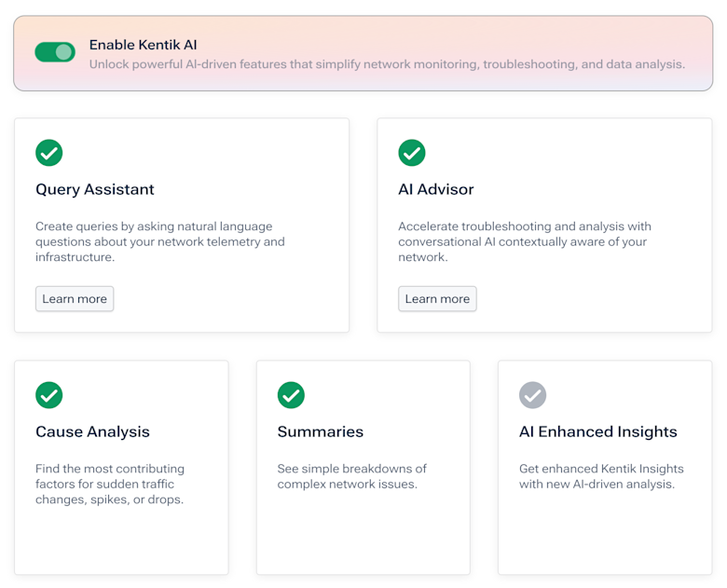Enable the gray AI Enhanced Insights checkmark
The image size is (727, 588).
point(533,395)
